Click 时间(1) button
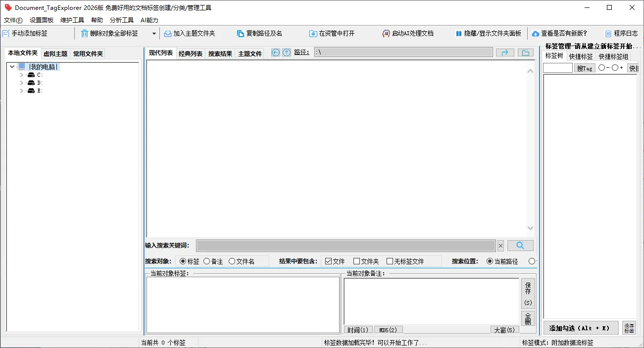The width and height of the screenshot is (644, 348). tap(358, 330)
